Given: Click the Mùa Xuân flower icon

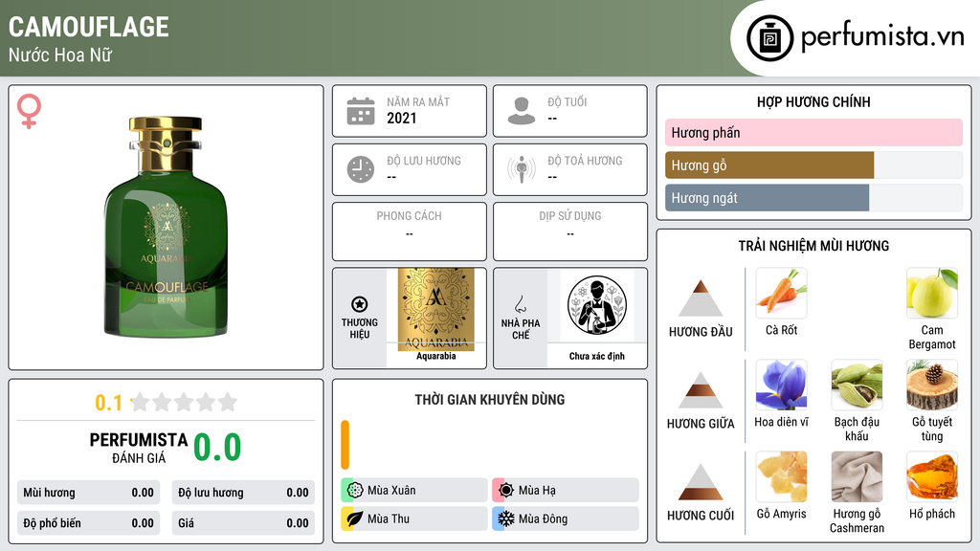Looking at the screenshot, I should pyautogui.click(x=355, y=490).
